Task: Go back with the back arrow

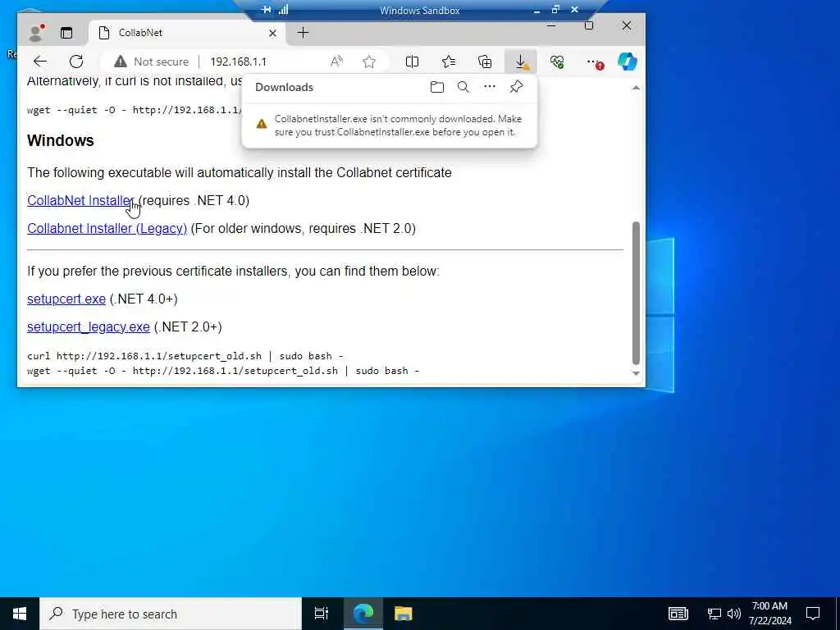Action: (40, 62)
